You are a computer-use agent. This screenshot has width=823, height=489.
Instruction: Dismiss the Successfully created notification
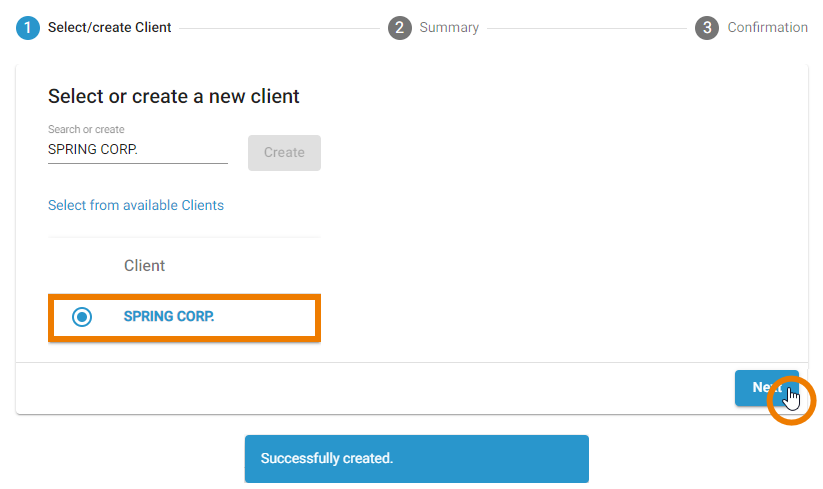tap(416, 459)
